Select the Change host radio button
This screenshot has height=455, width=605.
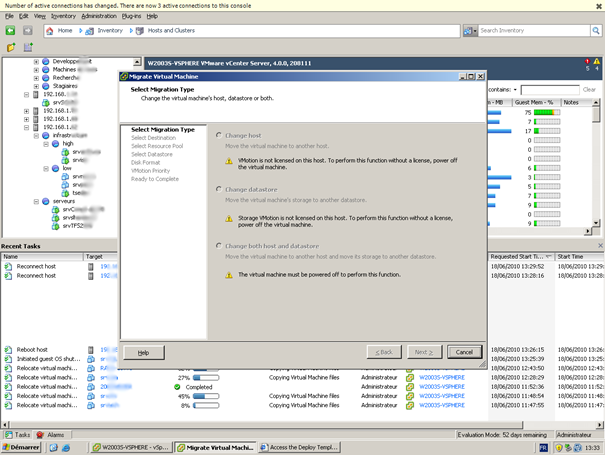tap(219, 135)
